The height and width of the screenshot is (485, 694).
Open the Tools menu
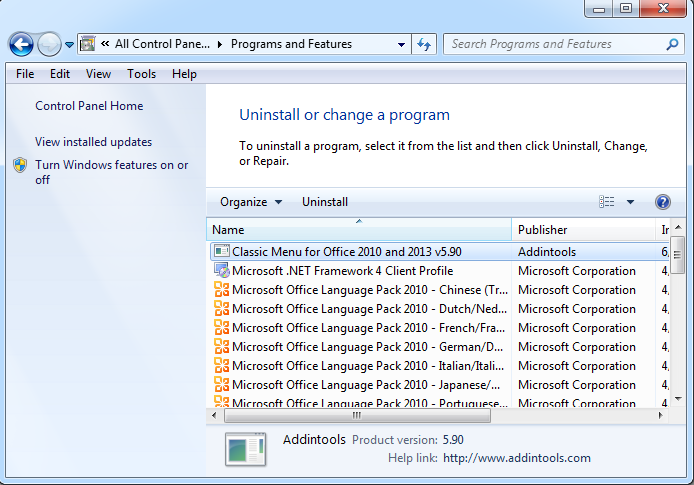(x=142, y=74)
